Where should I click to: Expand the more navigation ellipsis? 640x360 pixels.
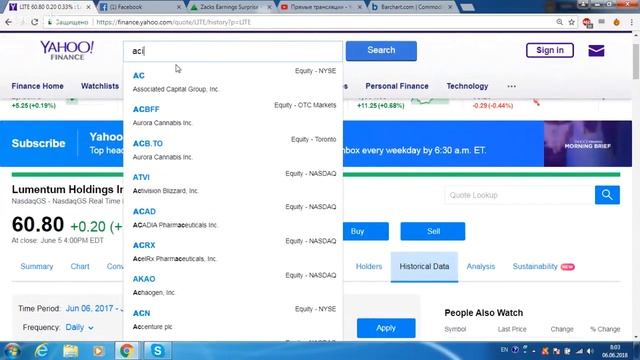point(511,86)
